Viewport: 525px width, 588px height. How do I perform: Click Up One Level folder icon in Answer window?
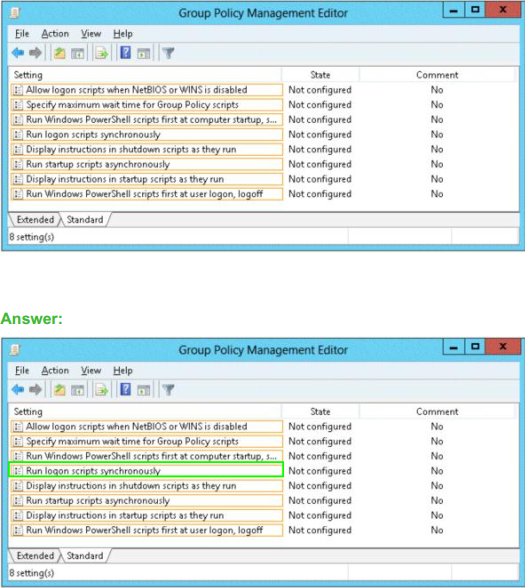coord(59,390)
